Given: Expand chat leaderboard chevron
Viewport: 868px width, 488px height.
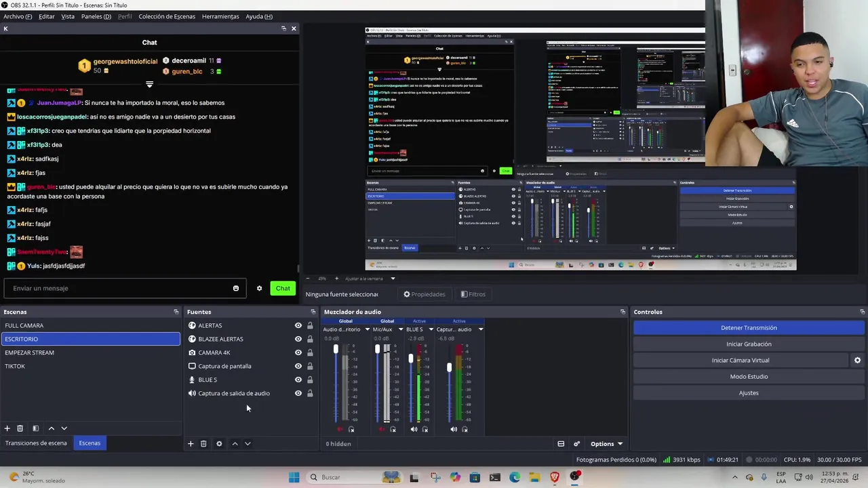Looking at the screenshot, I should point(149,85).
